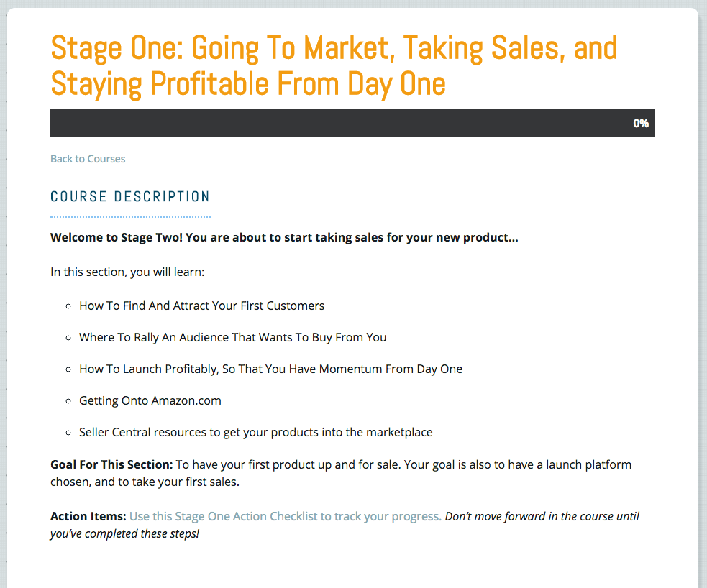Click the bullet marker beside 'Getting Onto Amazon.com'
The image size is (707, 588).
(x=68, y=401)
